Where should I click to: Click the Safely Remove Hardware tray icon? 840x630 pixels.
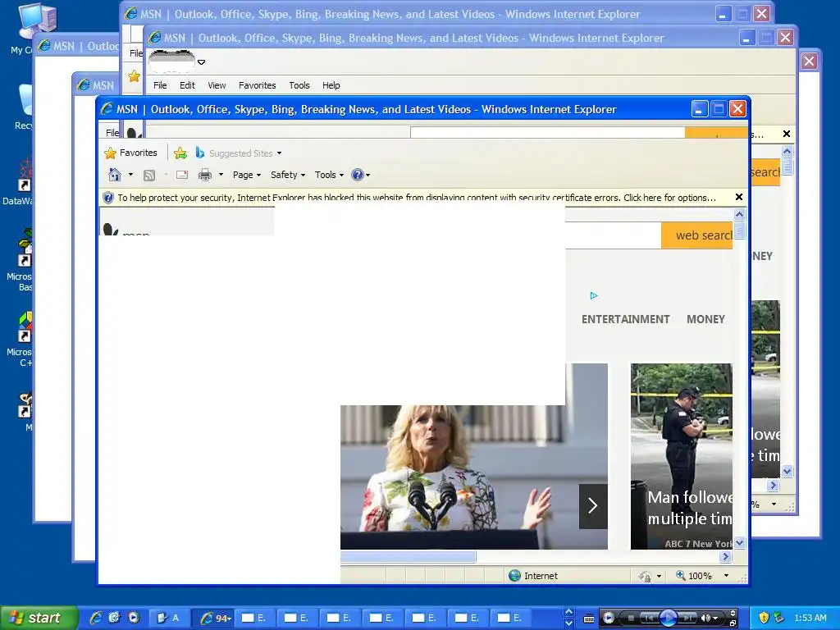[779, 618]
